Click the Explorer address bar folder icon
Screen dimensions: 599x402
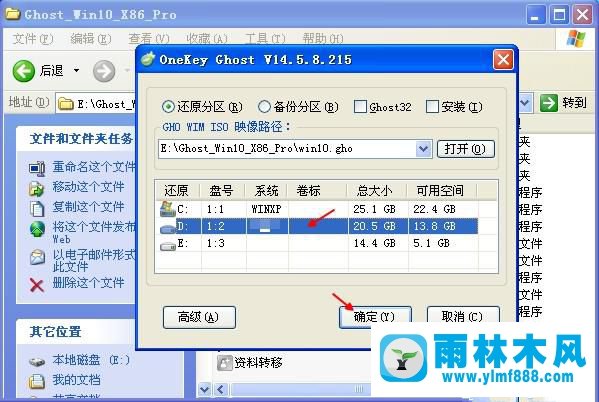point(66,104)
